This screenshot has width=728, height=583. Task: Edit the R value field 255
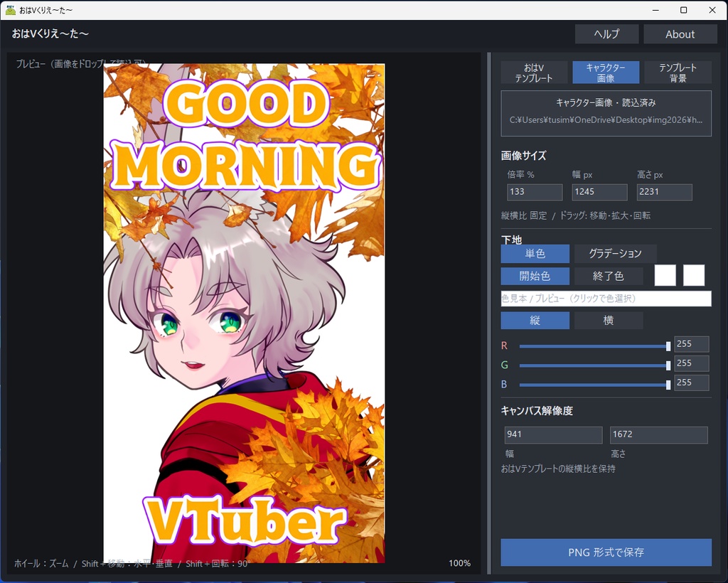(691, 344)
